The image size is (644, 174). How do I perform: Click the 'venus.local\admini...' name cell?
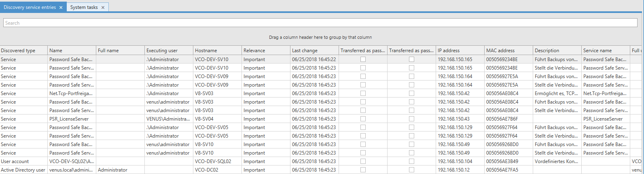[72, 170]
